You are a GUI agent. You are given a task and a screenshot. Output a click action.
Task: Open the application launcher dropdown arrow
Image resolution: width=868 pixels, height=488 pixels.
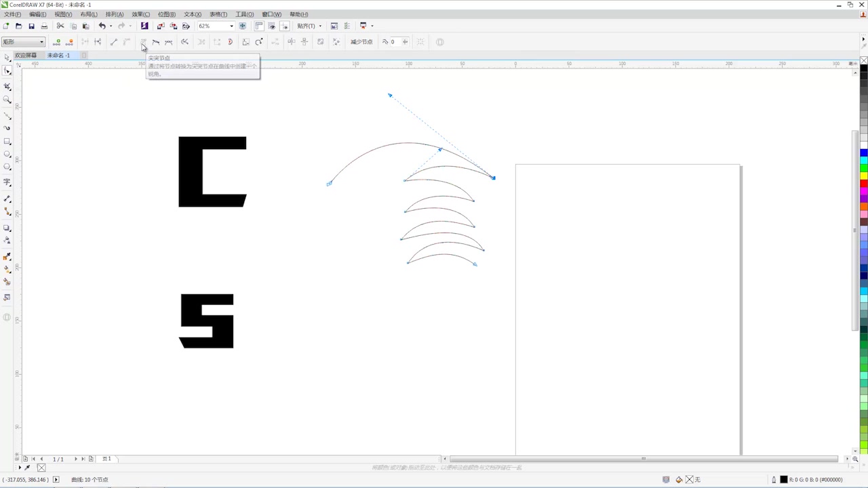tap(372, 26)
